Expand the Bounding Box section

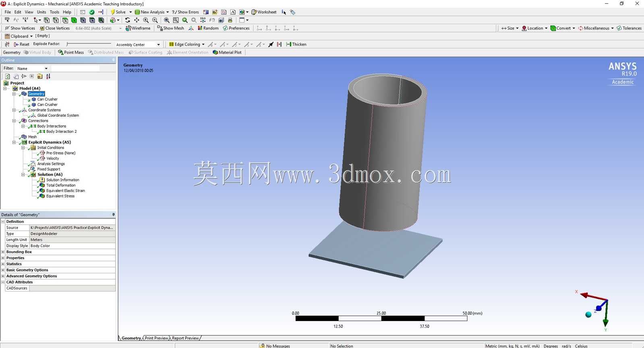(x=3, y=252)
